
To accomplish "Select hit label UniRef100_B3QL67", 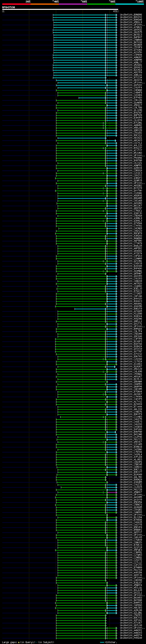I will (x=131, y=583).
